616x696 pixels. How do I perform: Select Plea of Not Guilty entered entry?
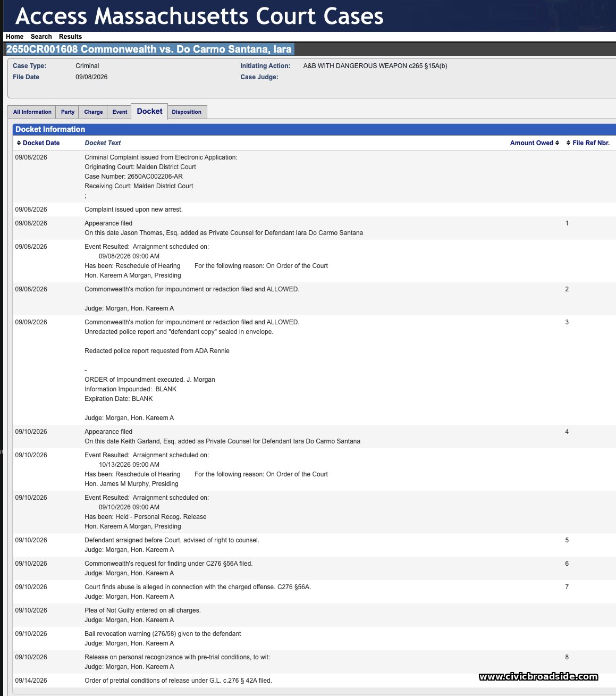142,610
